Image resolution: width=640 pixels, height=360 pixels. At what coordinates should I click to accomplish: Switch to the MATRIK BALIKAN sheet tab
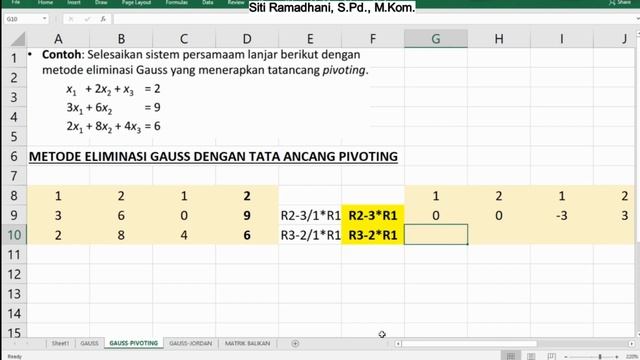247,343
